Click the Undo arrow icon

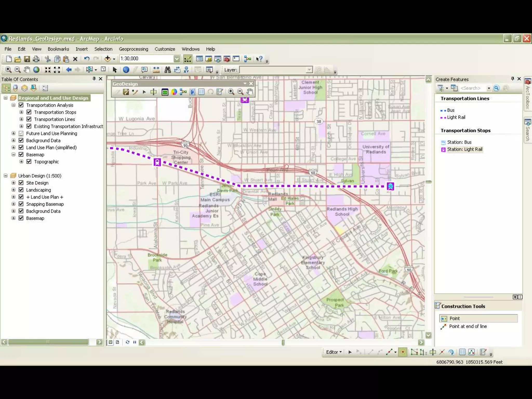87,59
